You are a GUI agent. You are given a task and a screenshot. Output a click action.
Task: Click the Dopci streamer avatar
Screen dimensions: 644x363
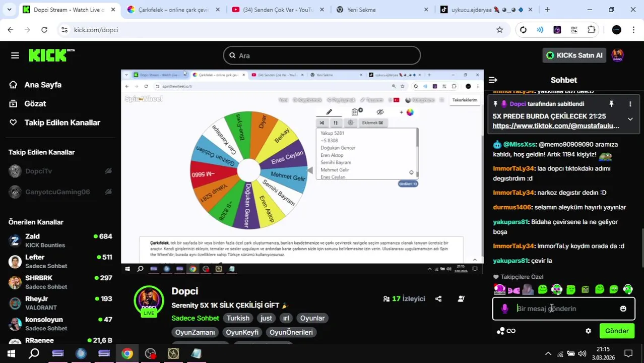pyautogui.click(x=149, y=301)
